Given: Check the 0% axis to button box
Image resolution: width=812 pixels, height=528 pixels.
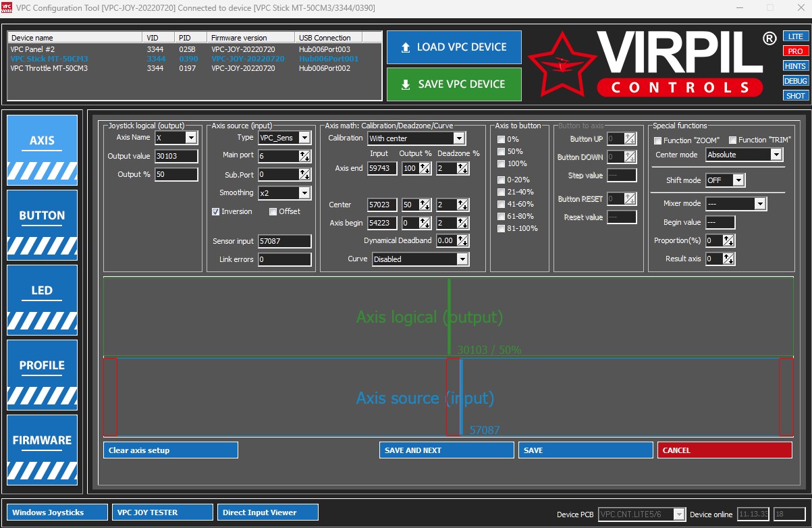Looking at the screenshot, I should click(501, 139).
